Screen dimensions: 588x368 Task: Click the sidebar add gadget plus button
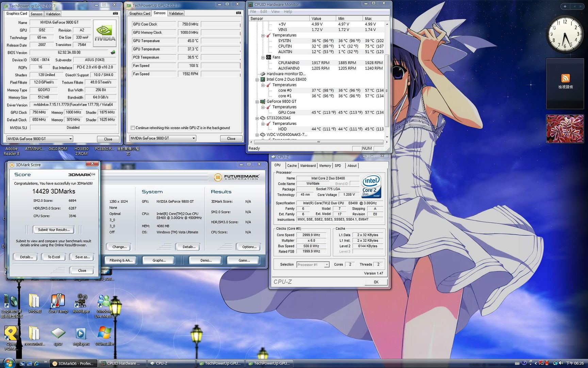click(565, 6)
